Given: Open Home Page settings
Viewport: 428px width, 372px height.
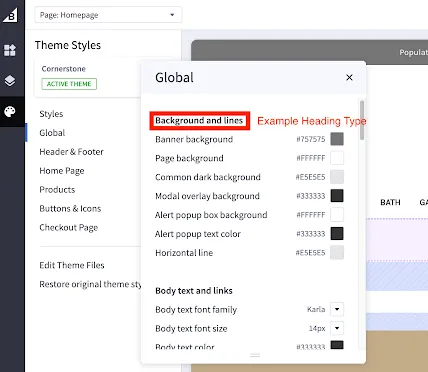Looking at the screenshot, I should (62, 171).
